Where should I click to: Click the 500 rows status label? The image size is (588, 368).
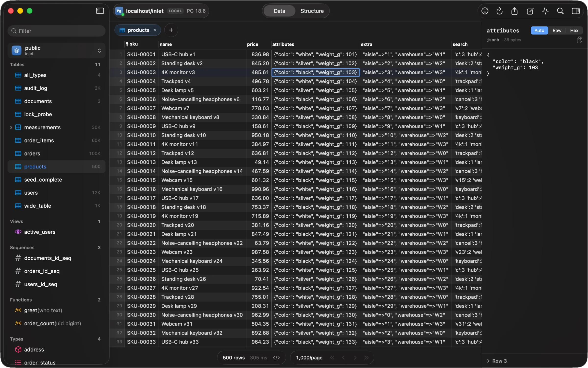233,357
